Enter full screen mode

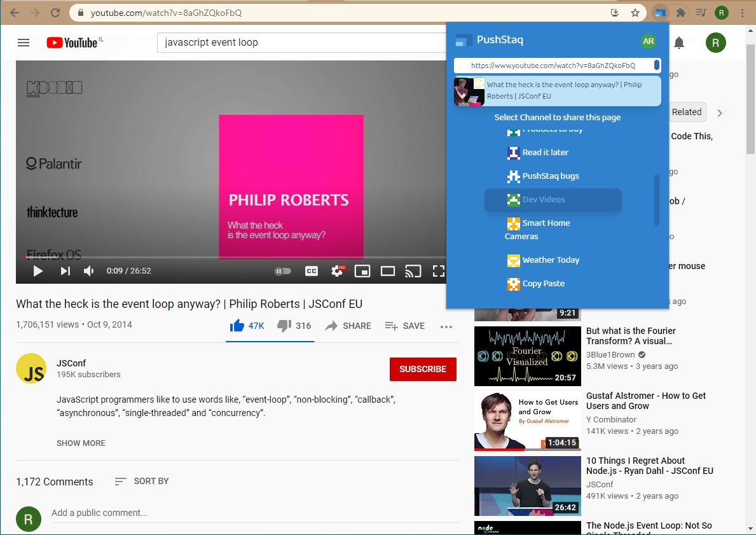click(x=438, y=271)
